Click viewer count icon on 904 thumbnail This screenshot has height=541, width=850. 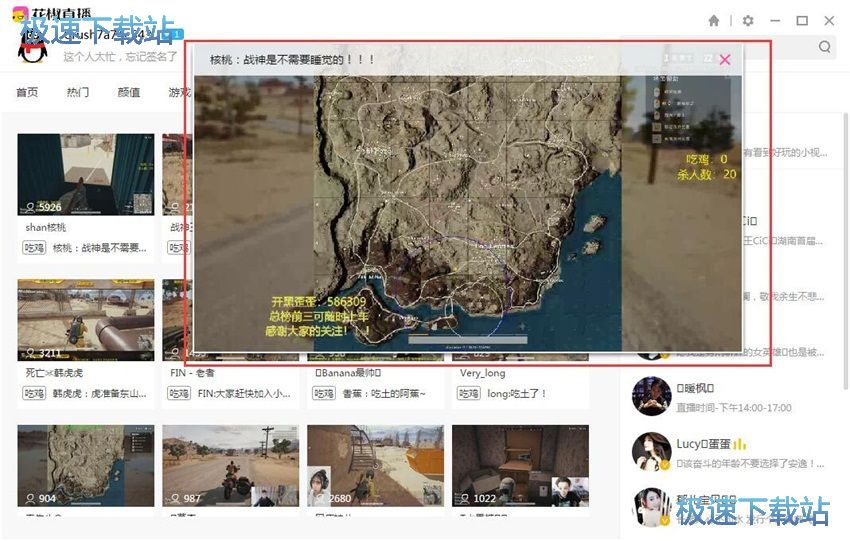tap(30, 498)
